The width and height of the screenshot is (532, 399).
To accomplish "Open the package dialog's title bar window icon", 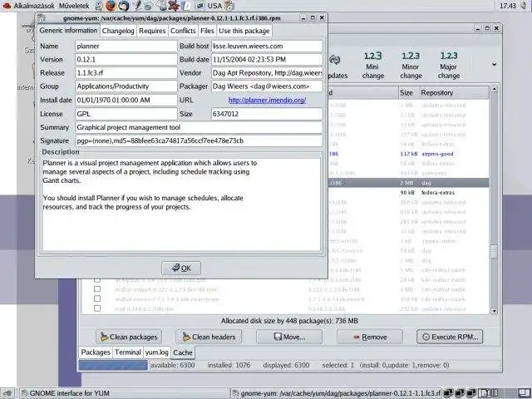I will coord(41,17).
